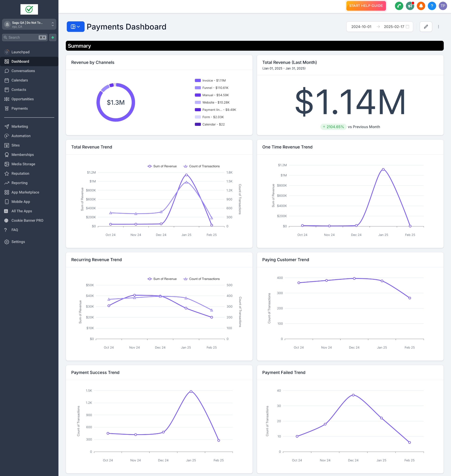The image size is (451, 476).
Task: Open the orange notifications bell
Action: [421, 6]
